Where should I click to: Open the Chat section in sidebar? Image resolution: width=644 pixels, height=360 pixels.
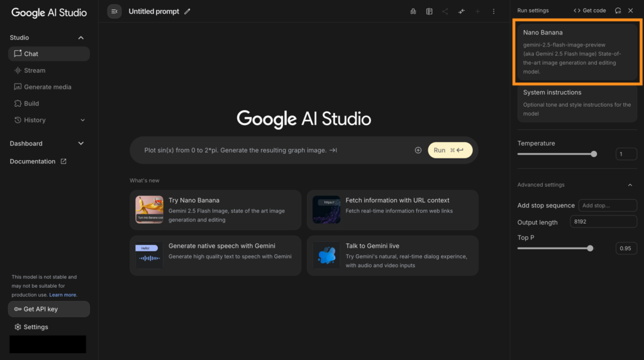(x=49, y=54)
